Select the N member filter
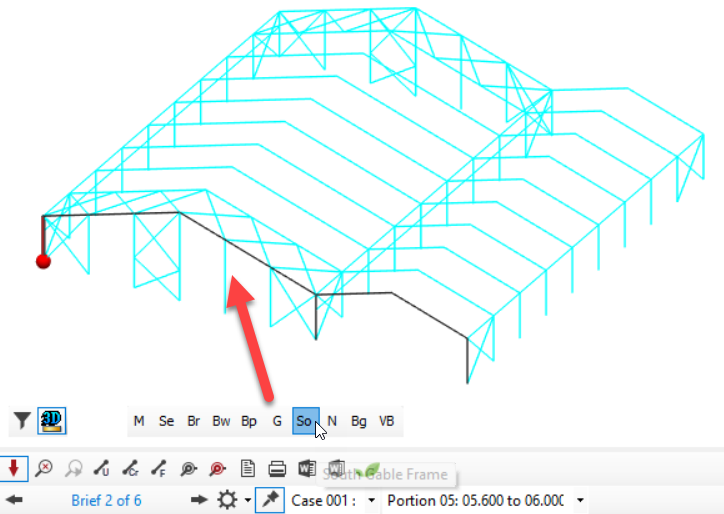Image resolution: width=724 pixels, height=514 pixels. click(332, 421)
